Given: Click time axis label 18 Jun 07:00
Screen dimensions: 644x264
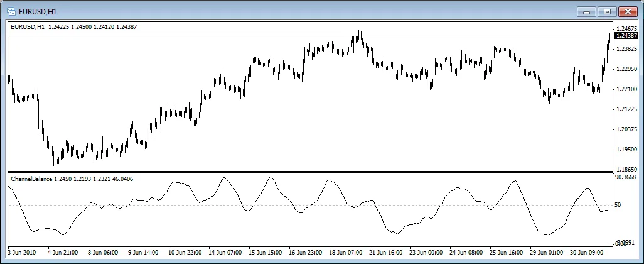Looking at the screenshot, I should 346,252.
